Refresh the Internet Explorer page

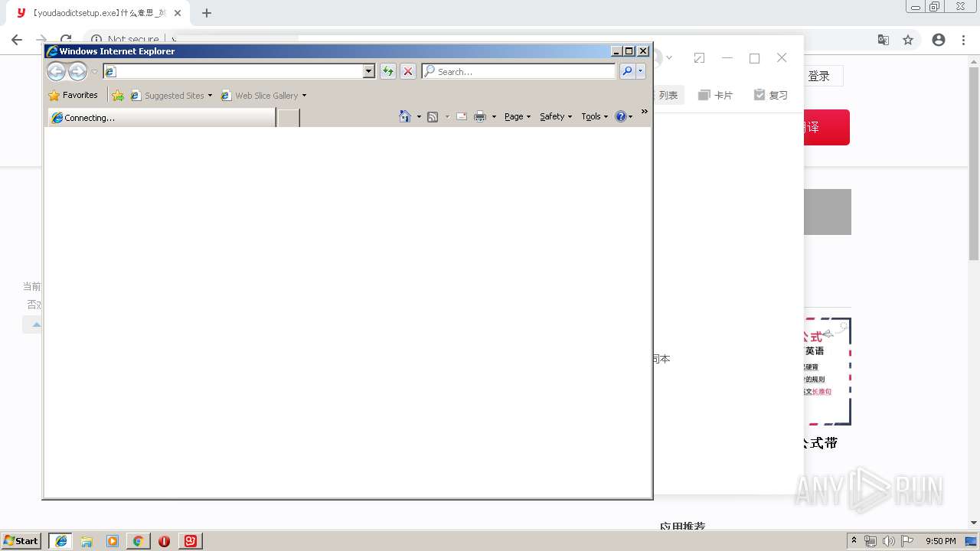click(388, 71)
